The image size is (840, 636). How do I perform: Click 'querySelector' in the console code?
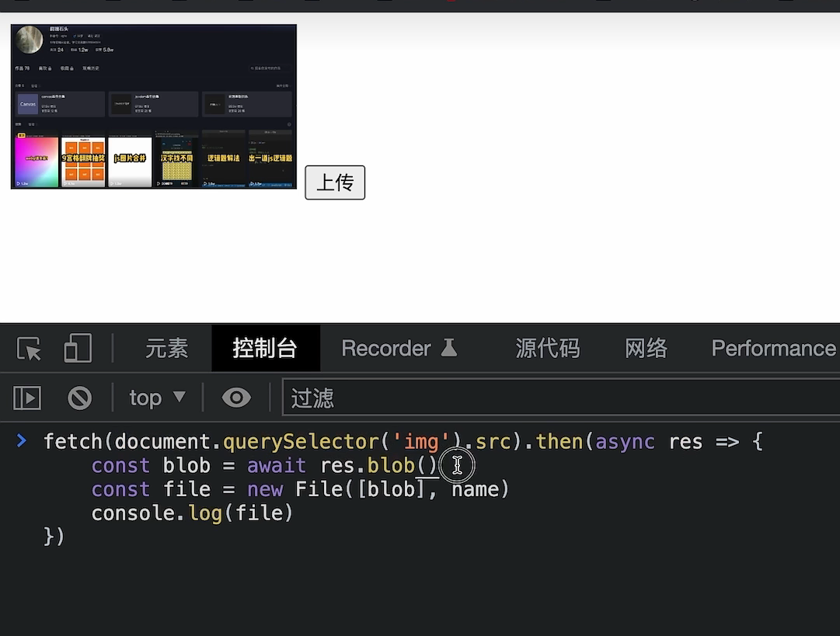click(x=301, y=442)
